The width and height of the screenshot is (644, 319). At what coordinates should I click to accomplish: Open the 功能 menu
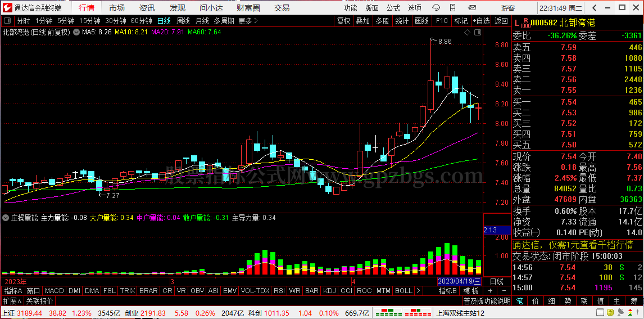coord(350,8)
